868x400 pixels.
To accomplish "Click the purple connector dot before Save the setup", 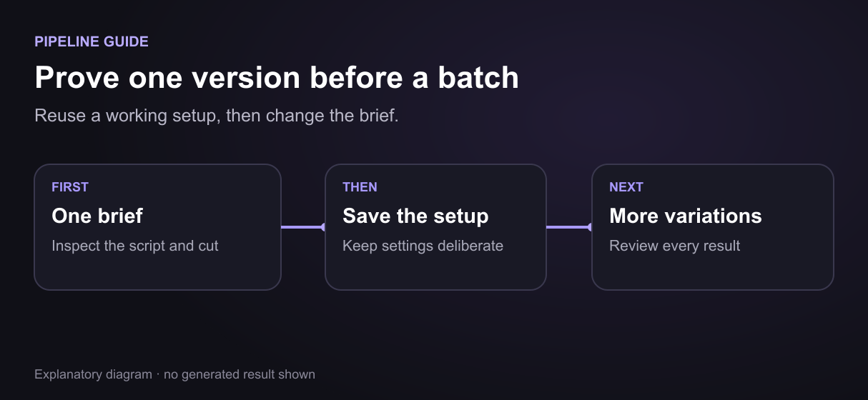I will point(323,227).
